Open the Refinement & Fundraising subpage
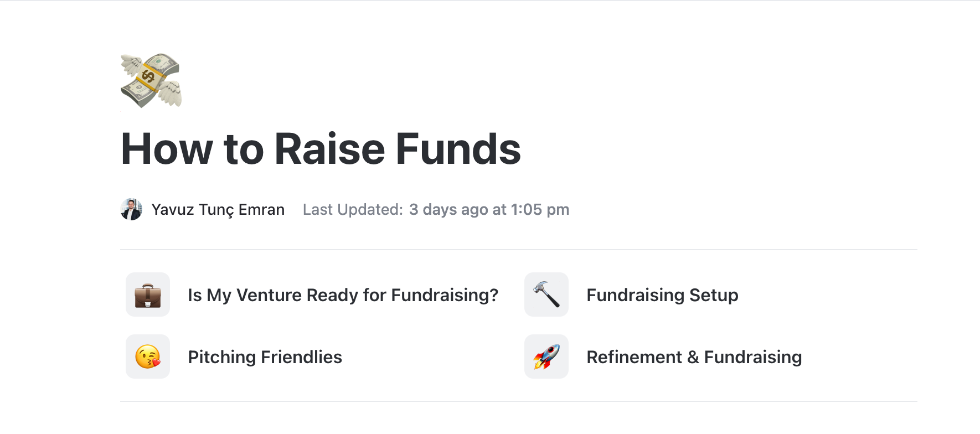The width and height of the screenshot is (980, 434). 694,357
